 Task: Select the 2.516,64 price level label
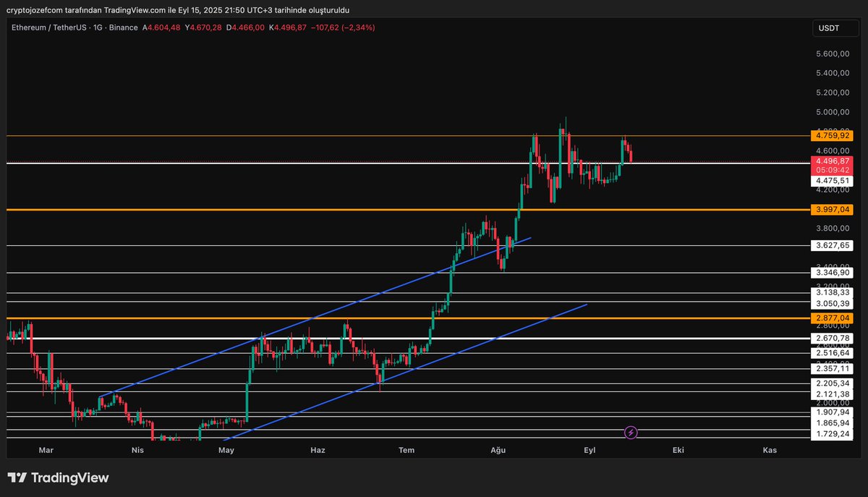(x=832, y=353)
